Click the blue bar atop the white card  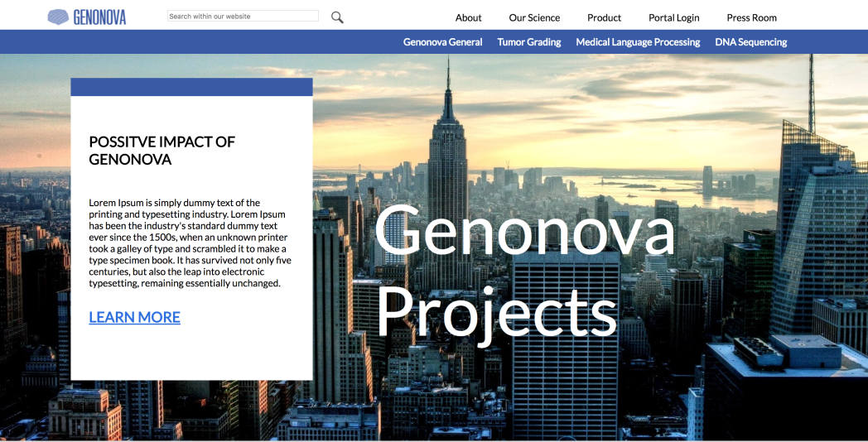click(x=191, y=87)
